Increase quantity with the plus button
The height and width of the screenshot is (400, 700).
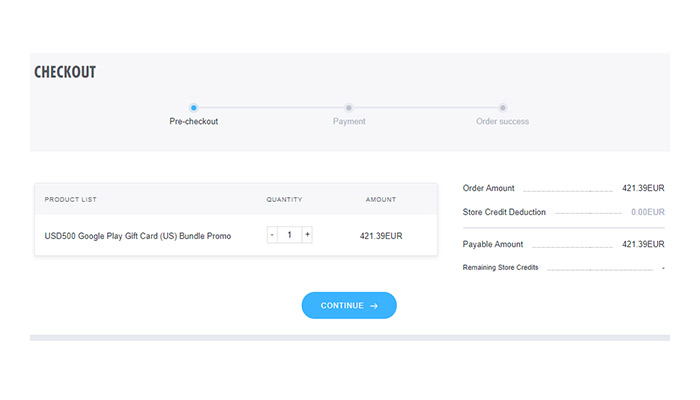click(307, 235)
